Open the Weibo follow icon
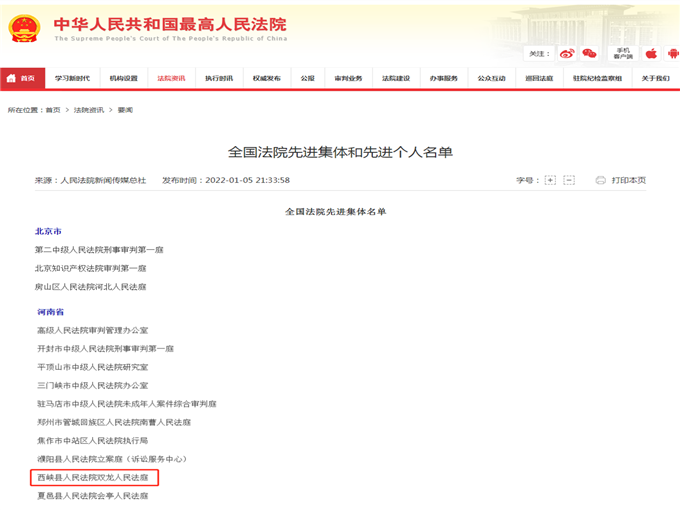Screen dimensions: 680x510 [567, 53]
